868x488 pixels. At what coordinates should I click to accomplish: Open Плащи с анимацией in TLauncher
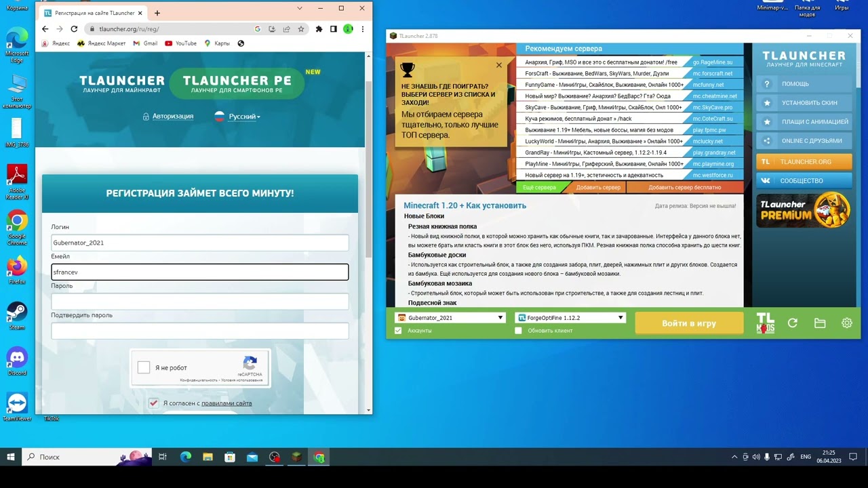tap(804, 122)
